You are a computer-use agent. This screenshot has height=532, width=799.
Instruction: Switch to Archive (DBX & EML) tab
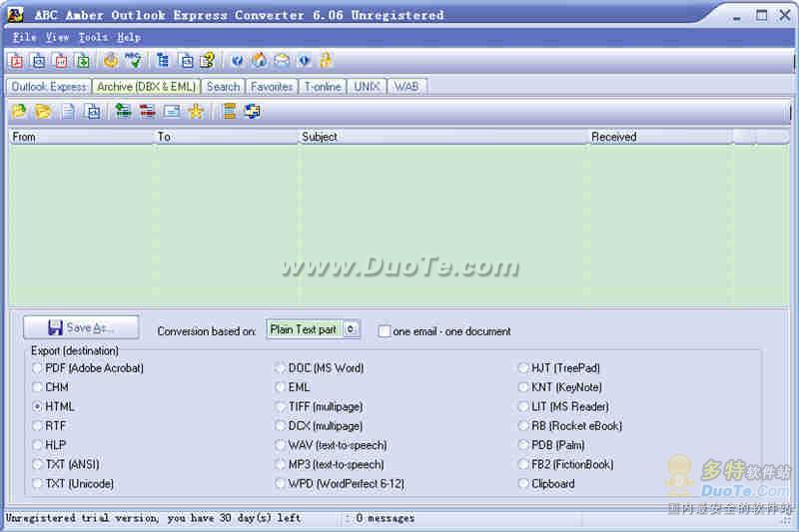tap(146, 87)
